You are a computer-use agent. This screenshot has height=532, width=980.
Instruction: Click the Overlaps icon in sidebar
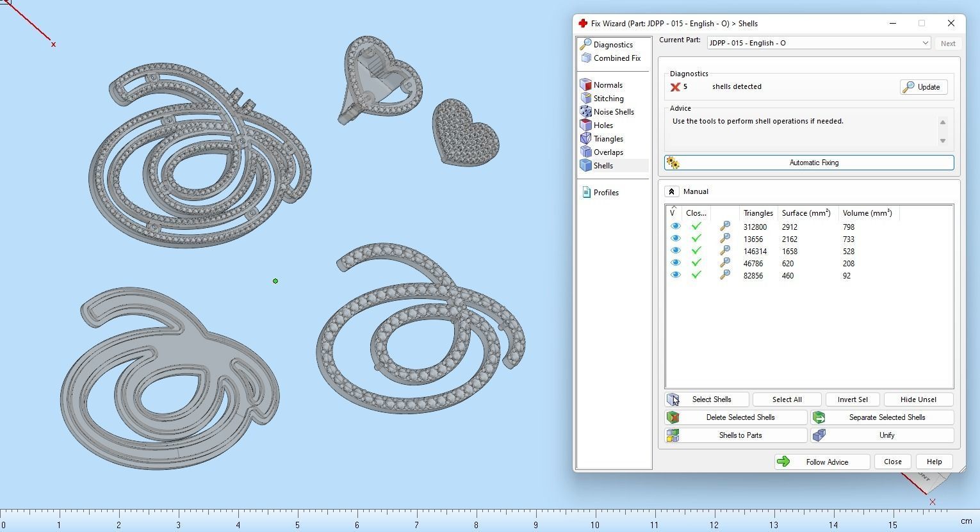tap(585, 152)
